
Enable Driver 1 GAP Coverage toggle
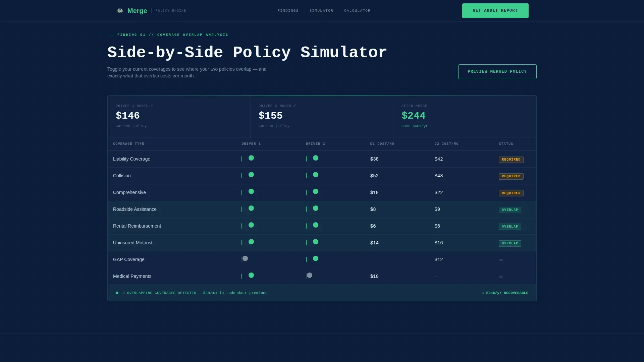(248, 259)
